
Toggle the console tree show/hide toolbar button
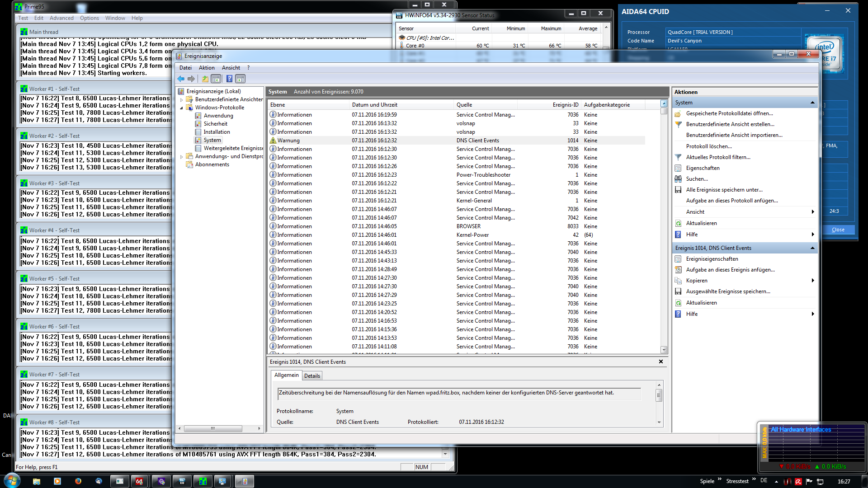tap(216, 79)
